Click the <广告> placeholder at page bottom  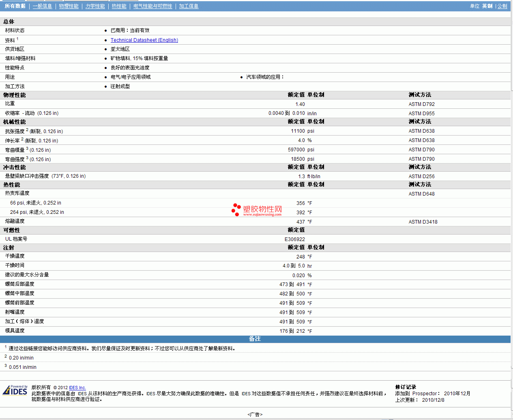pos(255,414)
